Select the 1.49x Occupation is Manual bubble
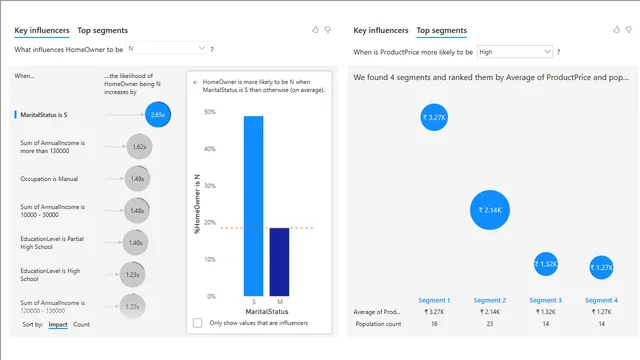 pos(137,178)
